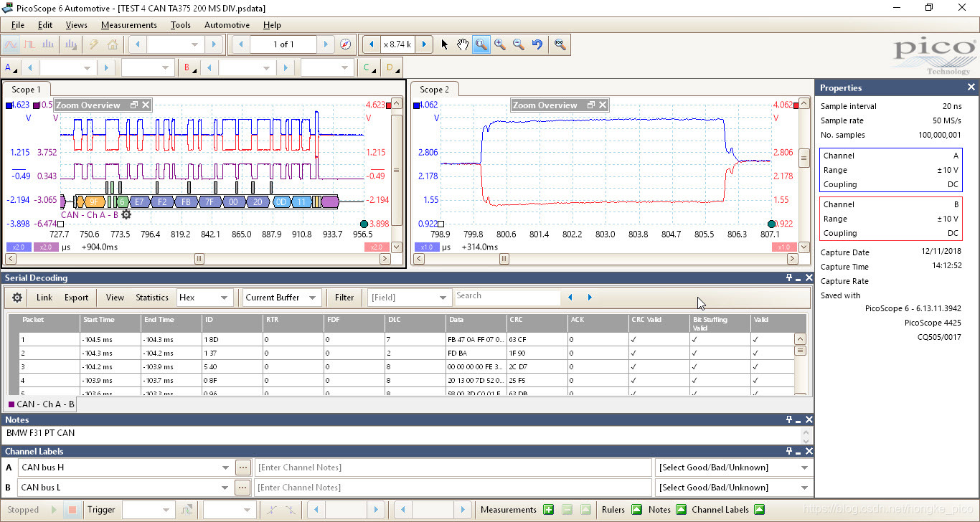980x522 pixels.
Task: Open Channel A options button
Action: coord(11,68)
